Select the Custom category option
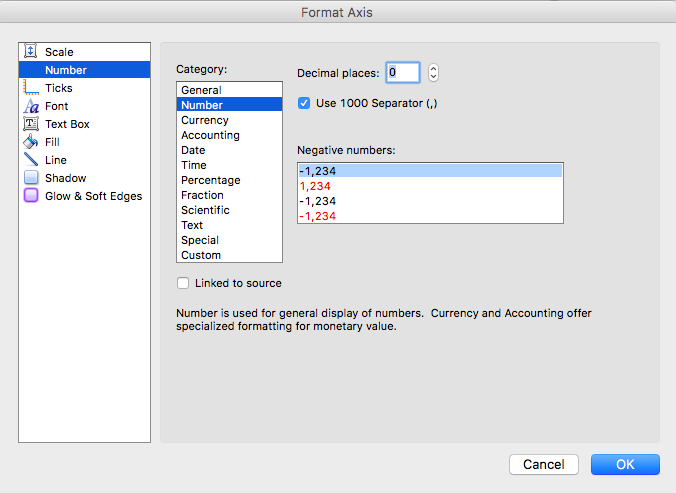Viewport: 676px width, 493px height. (x=201, y=255)
